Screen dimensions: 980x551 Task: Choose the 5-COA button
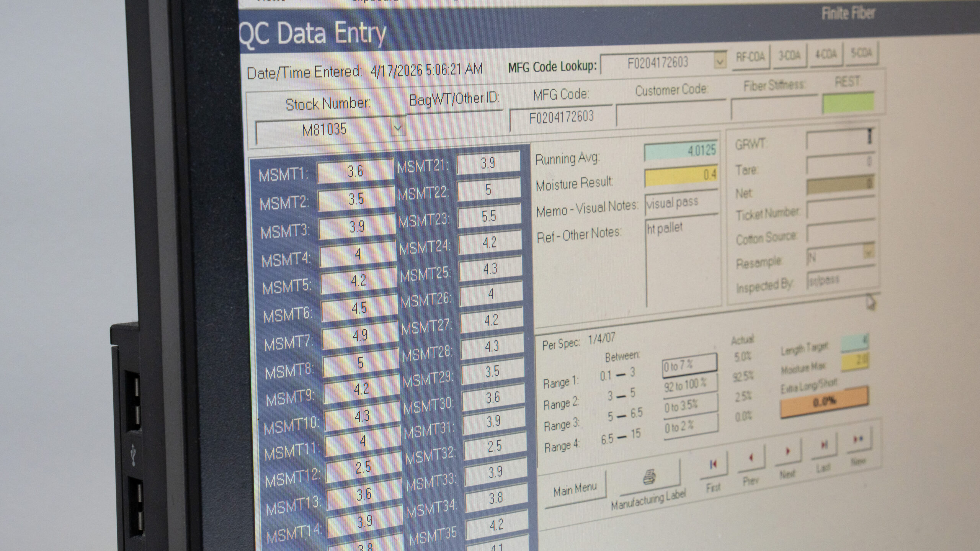861,53
